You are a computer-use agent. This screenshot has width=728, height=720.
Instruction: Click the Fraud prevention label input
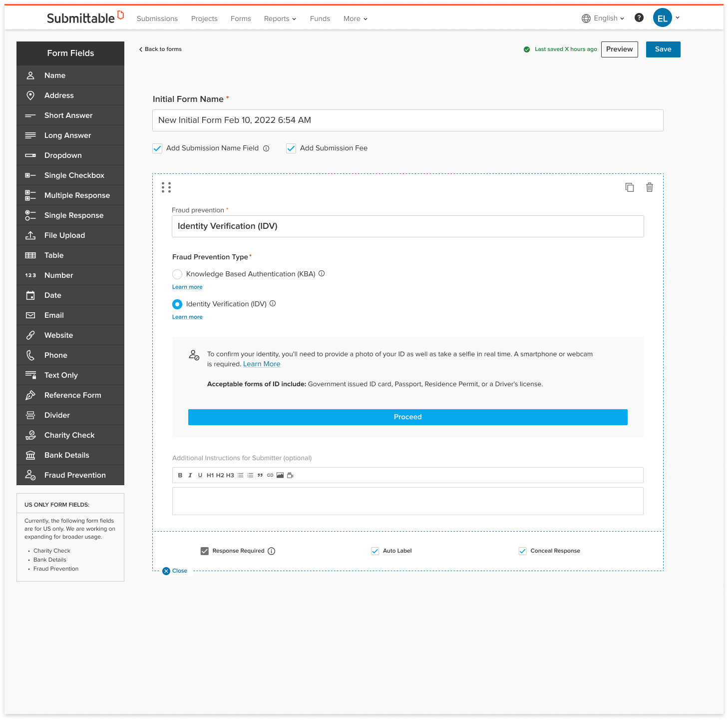pyautogui.click(x=408, y=226)
